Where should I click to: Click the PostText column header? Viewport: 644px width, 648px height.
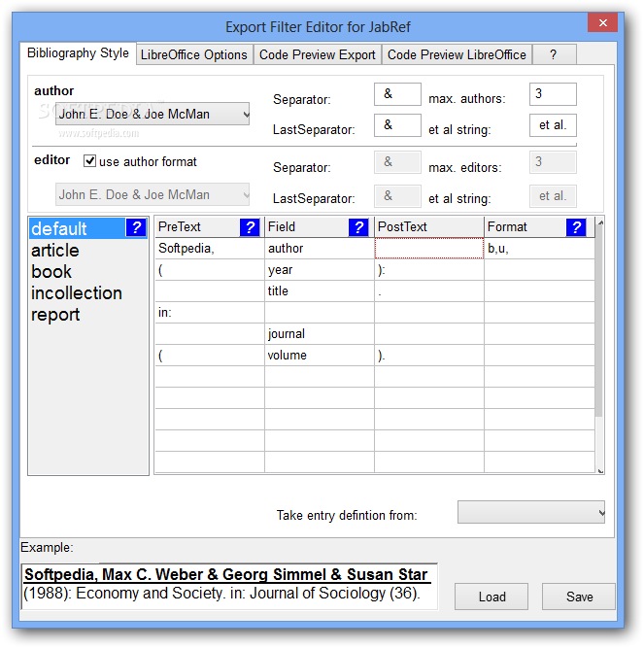pos(429,227)
